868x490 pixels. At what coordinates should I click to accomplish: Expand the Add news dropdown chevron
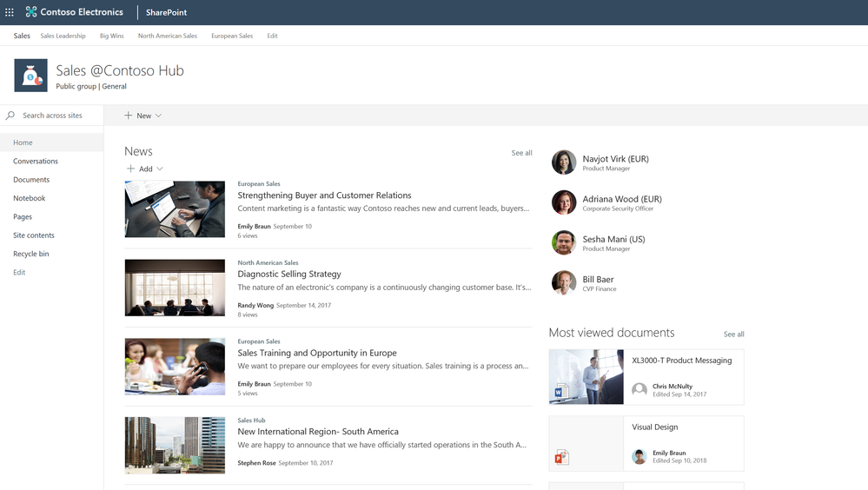(x=159, y=169)
